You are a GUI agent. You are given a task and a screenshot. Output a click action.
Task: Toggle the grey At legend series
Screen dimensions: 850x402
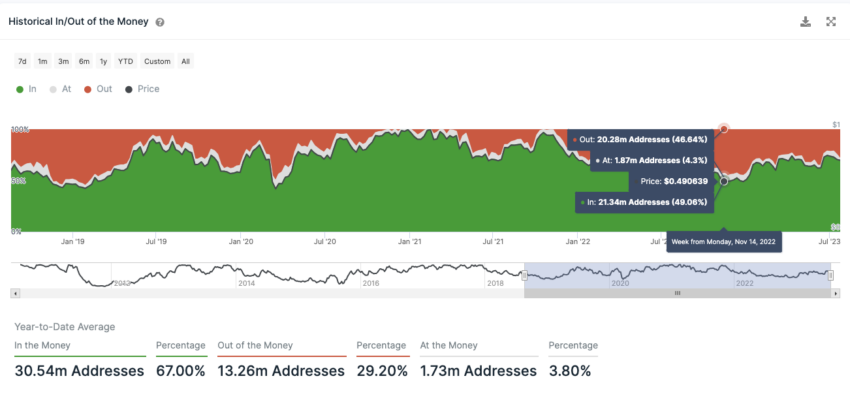point(60,89)
